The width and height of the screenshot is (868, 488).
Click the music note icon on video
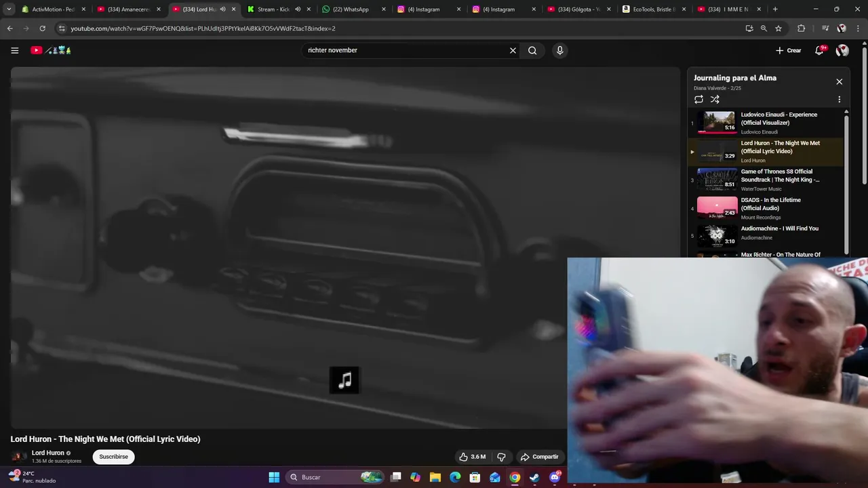pyautogui.click(x=344, y=380)
